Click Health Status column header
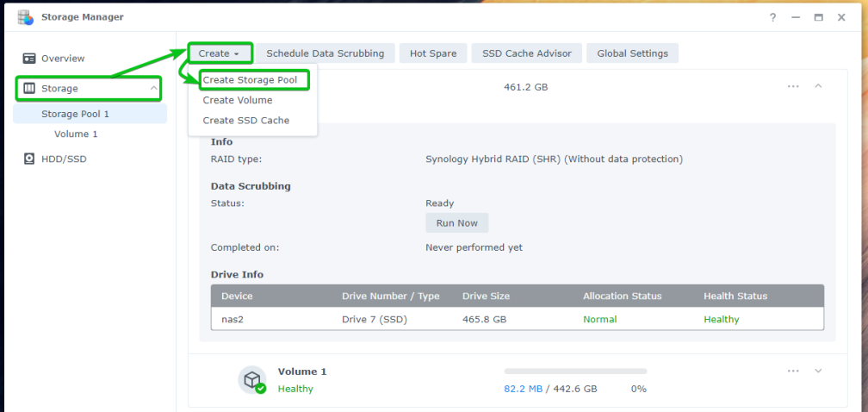 click(735, 297)
